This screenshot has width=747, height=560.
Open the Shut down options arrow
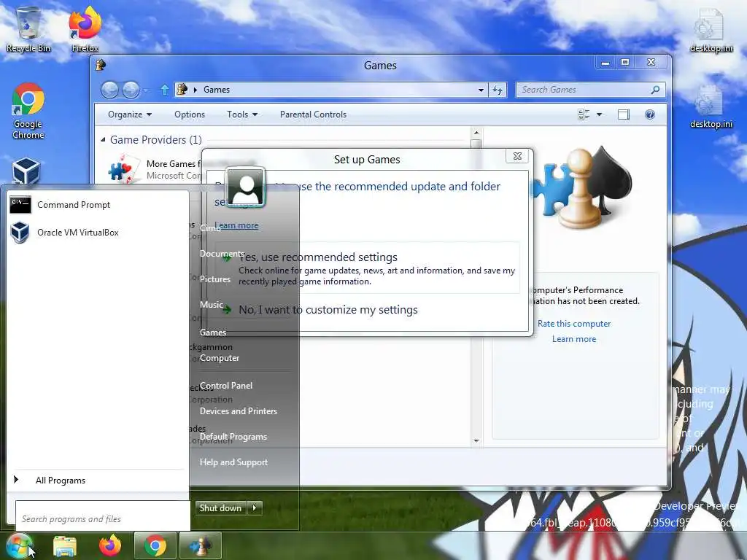coord(255,507)
